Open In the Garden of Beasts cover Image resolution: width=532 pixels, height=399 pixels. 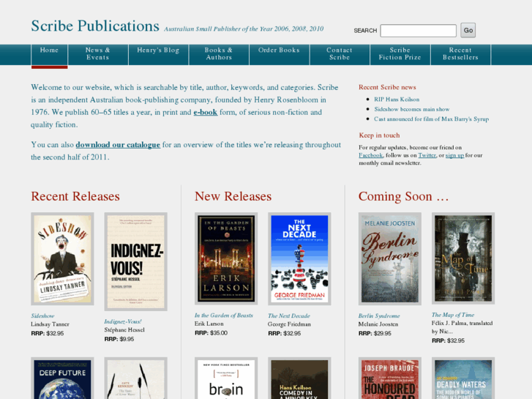click(226, 258)
